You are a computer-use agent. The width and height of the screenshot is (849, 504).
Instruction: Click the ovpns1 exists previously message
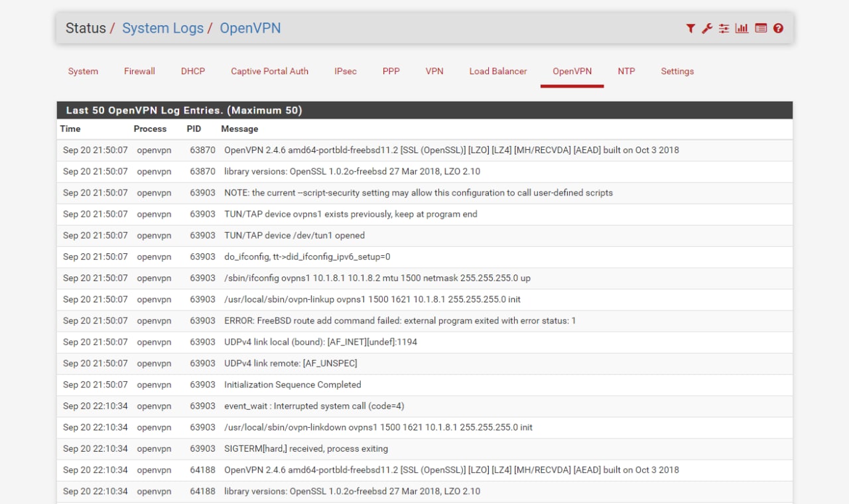pyautogui.click(x=351, y=214)
